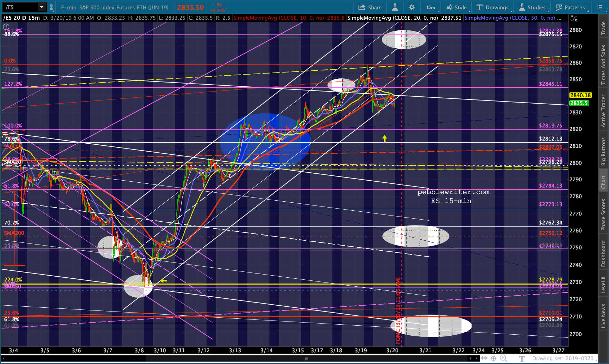Click the symbol link icon
Screen dimensions: 609x364
[x=51, y=7]
